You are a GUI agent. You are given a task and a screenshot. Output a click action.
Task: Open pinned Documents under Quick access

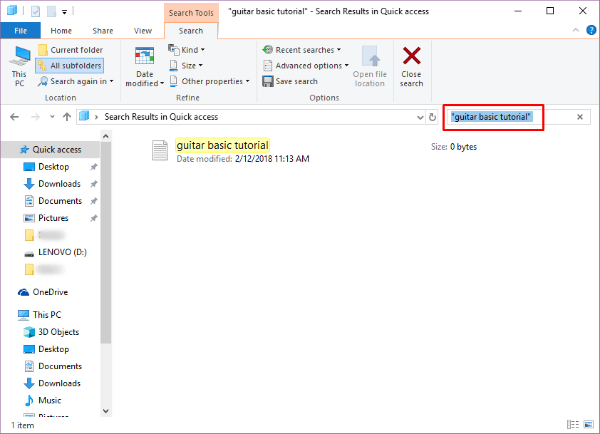tap(60, 201)
